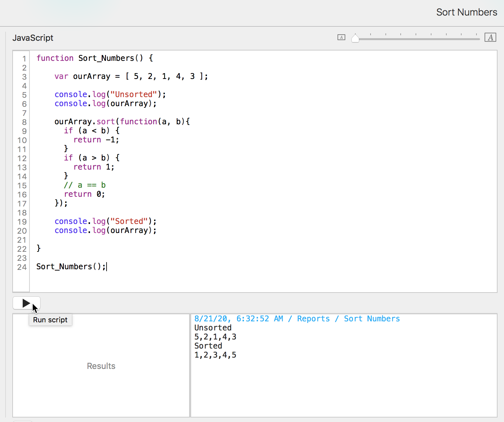Click the Sort Numbers title at top right
The height and width of the screenshot is (422, 504).
click(466, 12)
